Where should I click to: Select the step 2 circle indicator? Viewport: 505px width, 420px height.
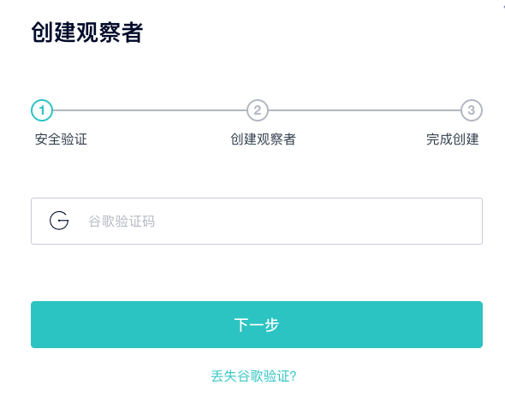(x=258, y=110)
